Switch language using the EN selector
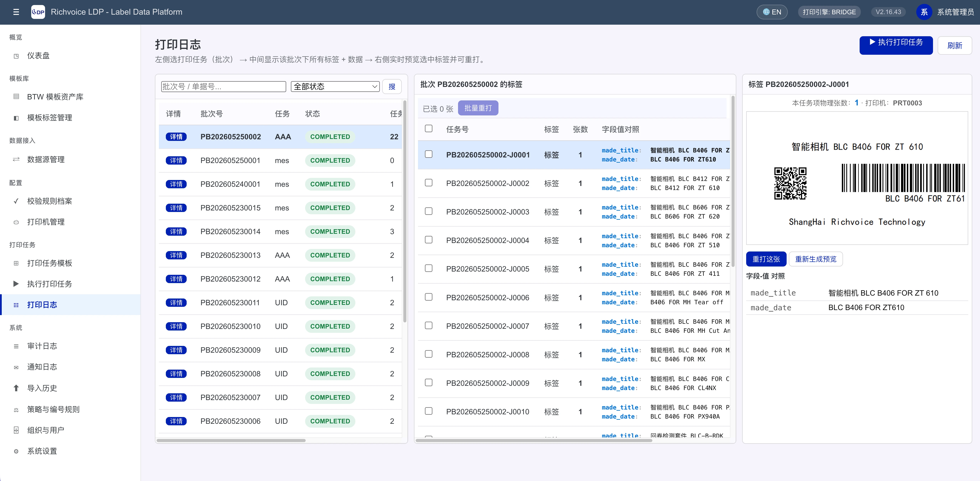980x481 pixels. (772, 12)
